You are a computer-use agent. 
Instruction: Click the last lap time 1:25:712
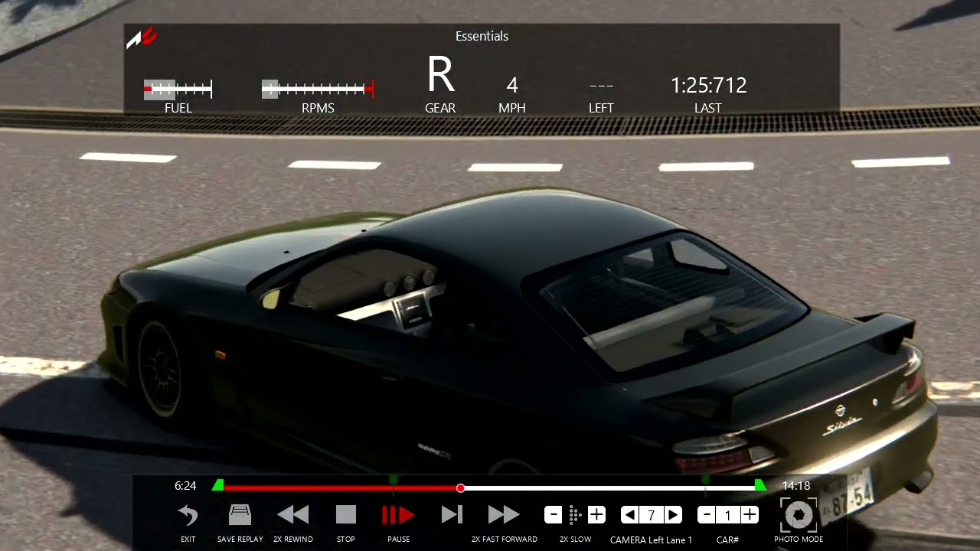708,85
